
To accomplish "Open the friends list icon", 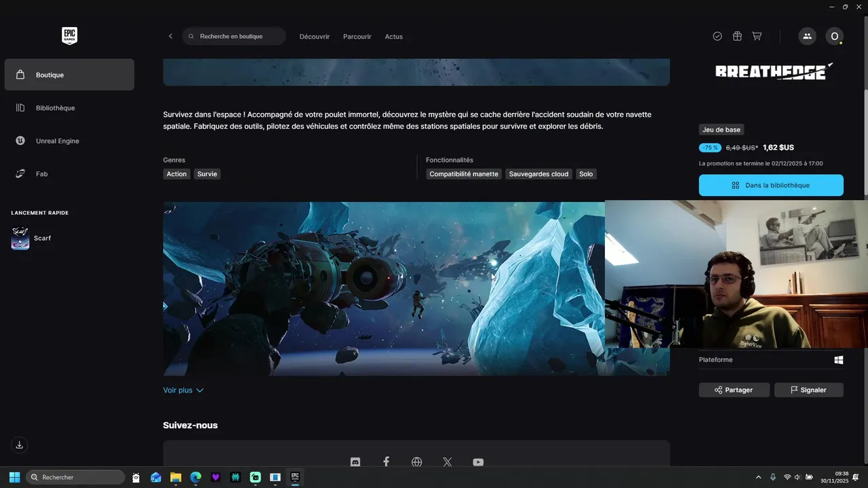I will (807, 37).
